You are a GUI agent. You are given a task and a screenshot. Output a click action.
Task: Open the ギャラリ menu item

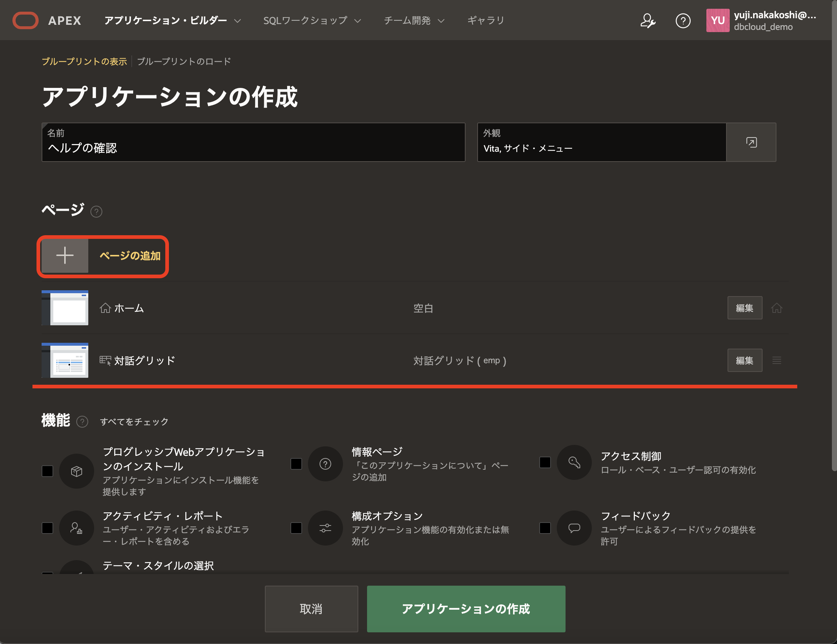pos(486,21)
